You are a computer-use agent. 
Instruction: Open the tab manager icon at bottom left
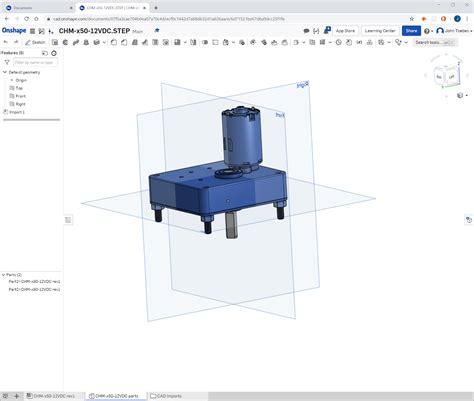click(6, 396)
